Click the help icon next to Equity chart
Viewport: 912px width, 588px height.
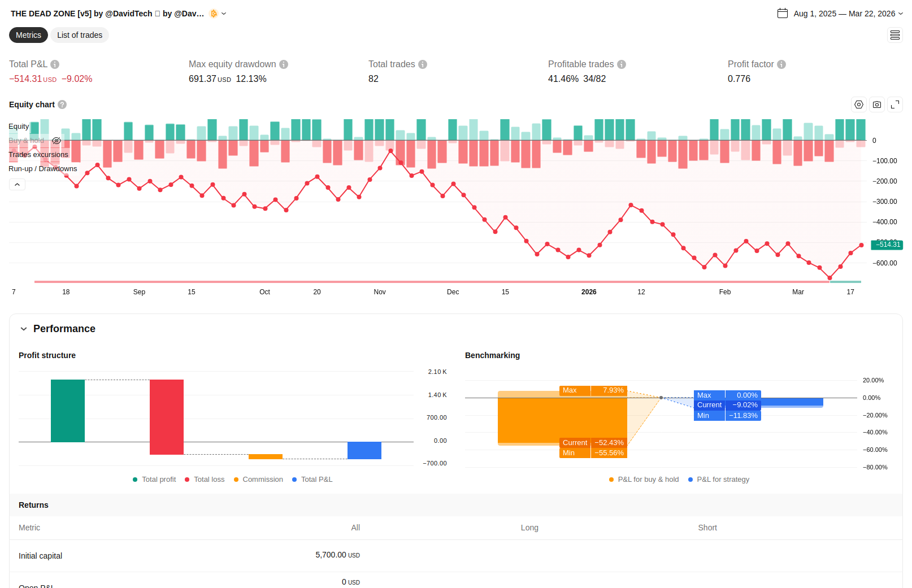62,104
